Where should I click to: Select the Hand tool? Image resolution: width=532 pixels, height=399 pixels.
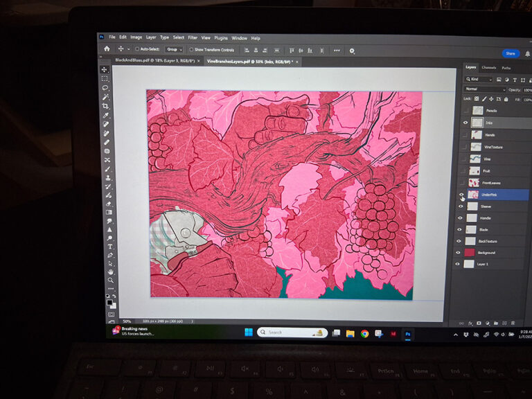tap(111, 272)
